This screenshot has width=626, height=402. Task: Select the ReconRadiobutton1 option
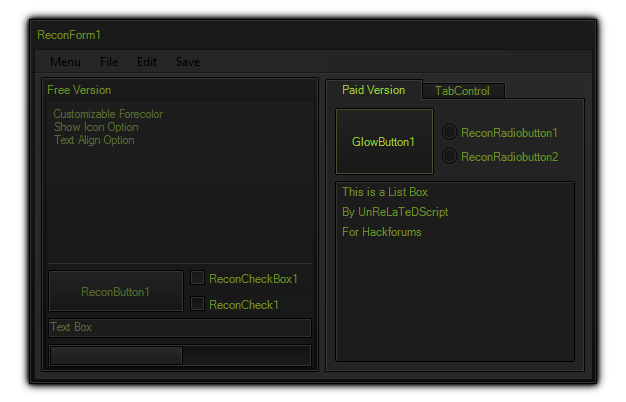click(450, 132)
